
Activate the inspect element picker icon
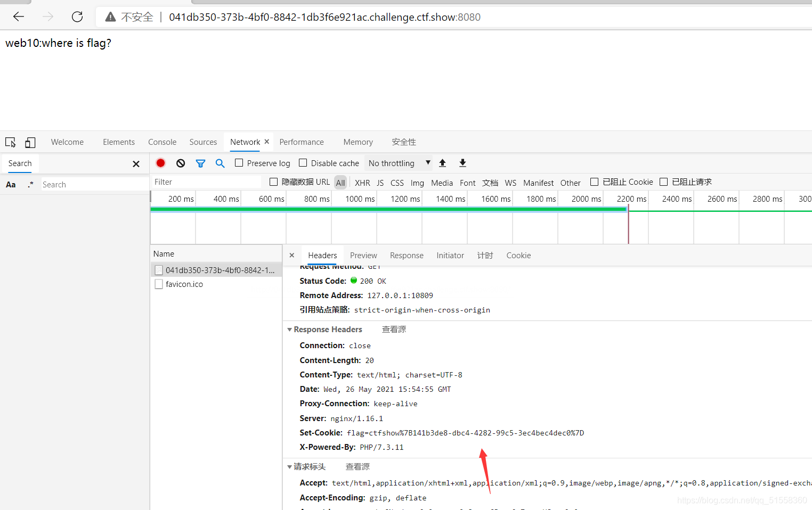point(11,142)
